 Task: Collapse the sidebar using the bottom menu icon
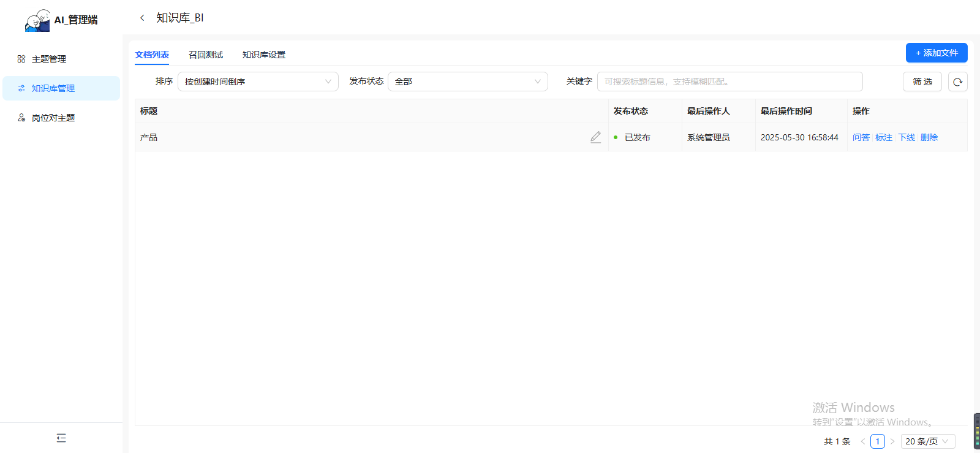61,438
